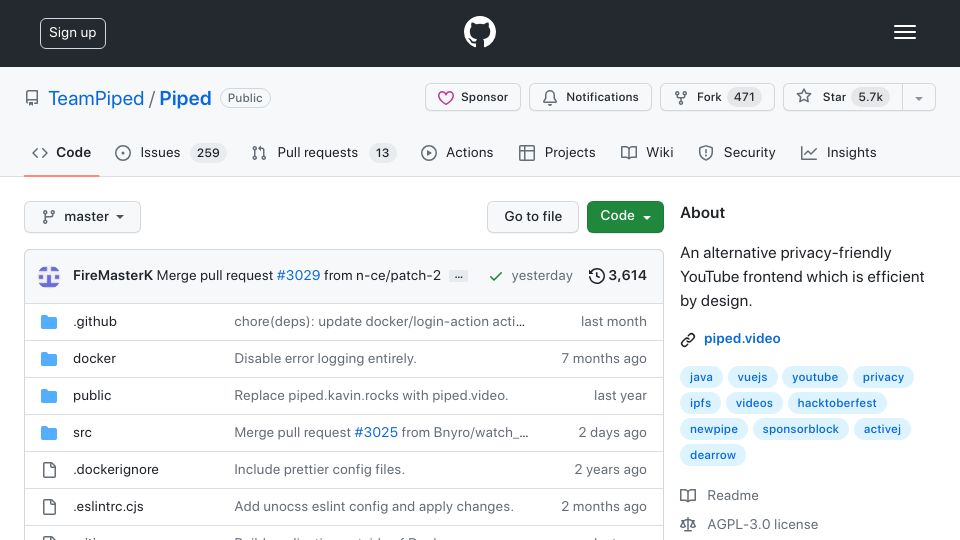
Task: Click the green check status icon
Action: pyautogui.click(x=496, y=277)
